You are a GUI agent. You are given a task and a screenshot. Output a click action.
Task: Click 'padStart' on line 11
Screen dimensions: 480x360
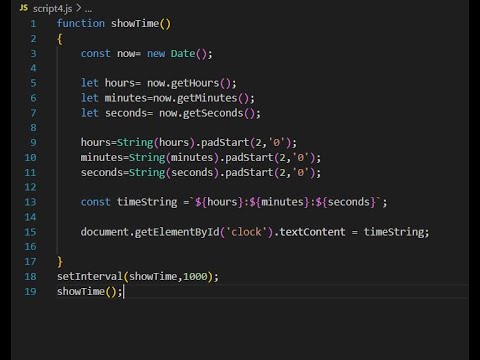249,172
